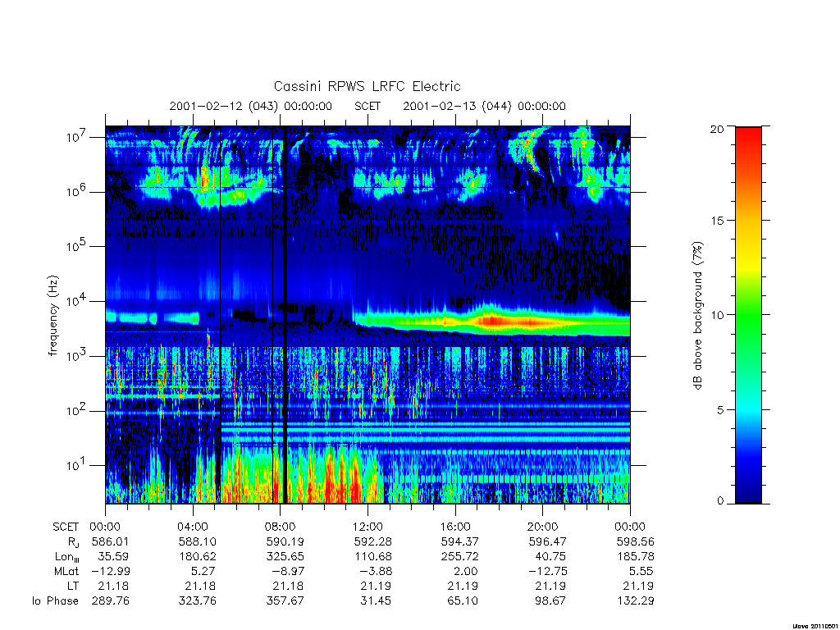Click the RJ value 592.28
Image resolution: width=840 pixels, height=630 pixels.
pyautogui.click(x=373, y=541)
